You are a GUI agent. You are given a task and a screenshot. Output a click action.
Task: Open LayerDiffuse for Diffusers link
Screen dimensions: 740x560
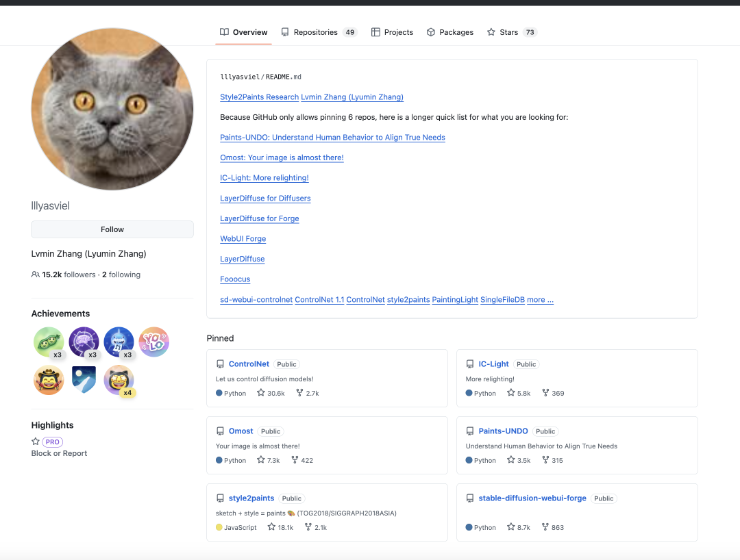tap(265, 198)
